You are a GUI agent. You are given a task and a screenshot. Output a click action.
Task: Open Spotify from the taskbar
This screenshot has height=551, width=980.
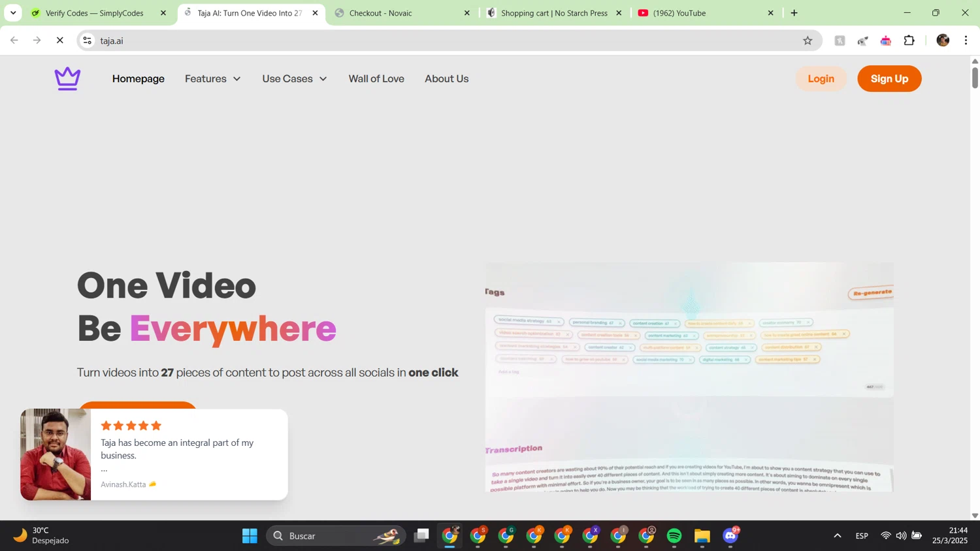(674, 536)
